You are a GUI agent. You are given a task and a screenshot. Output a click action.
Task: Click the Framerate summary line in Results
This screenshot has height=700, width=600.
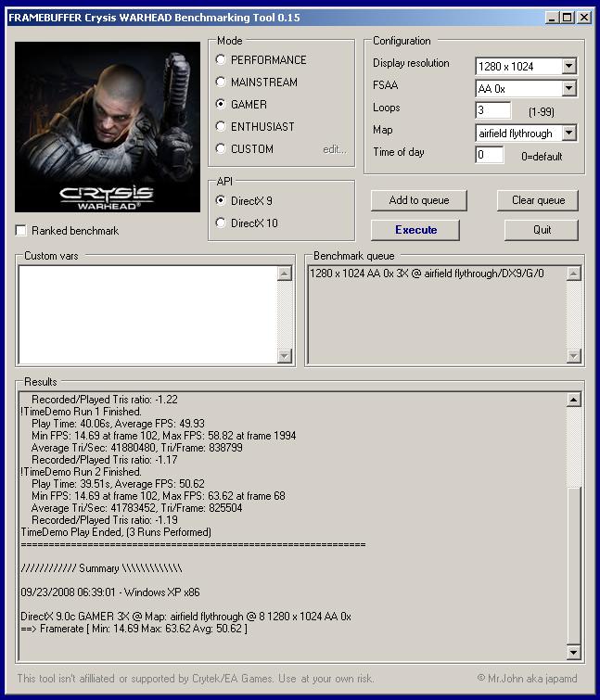[x=134, y=629]
